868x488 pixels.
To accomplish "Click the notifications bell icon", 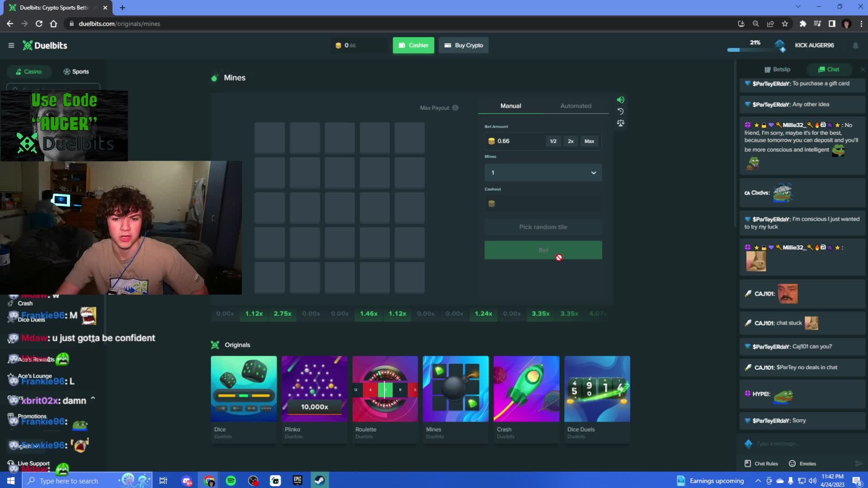I will pyautogui.click(x=855, y=45).
